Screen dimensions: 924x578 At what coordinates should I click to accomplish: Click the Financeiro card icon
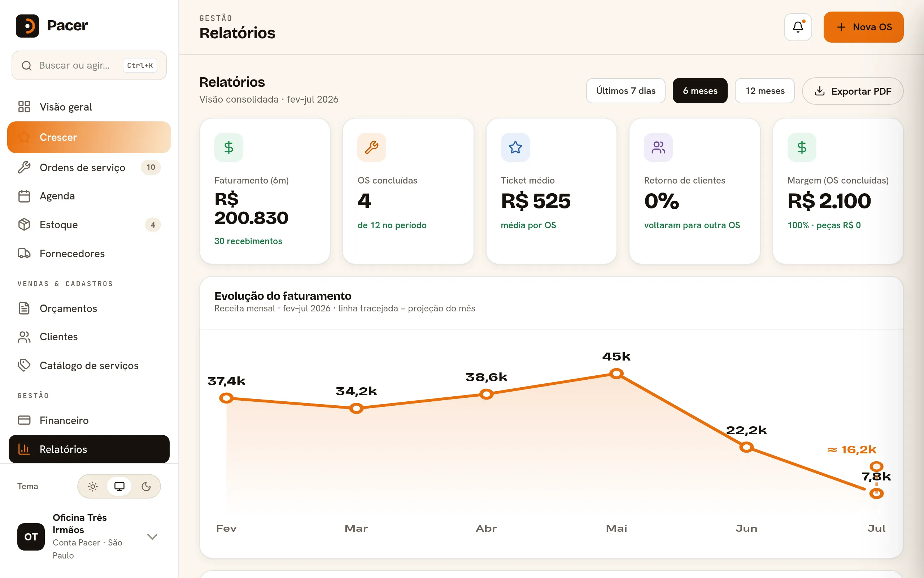click(x=24, y=420)
